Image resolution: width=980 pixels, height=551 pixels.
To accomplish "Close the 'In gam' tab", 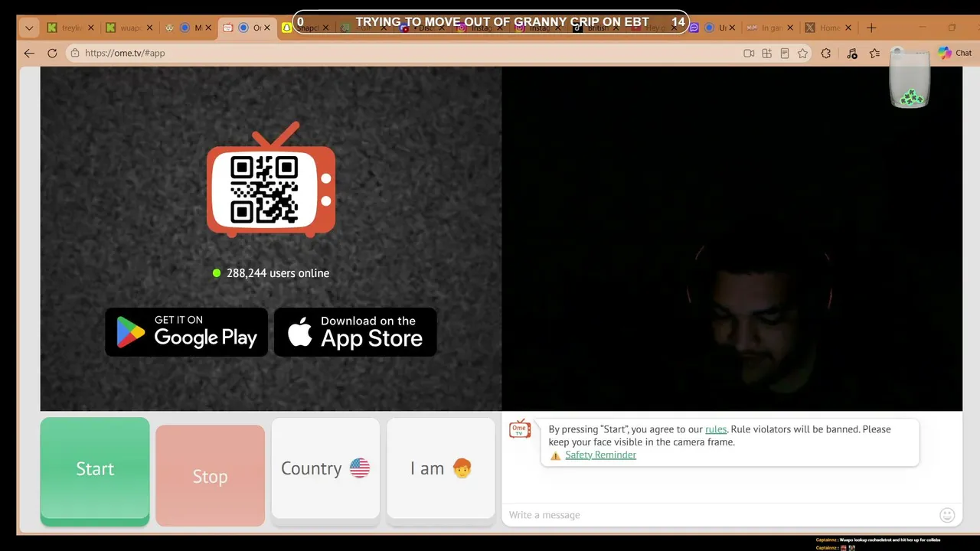I will 791,28.
